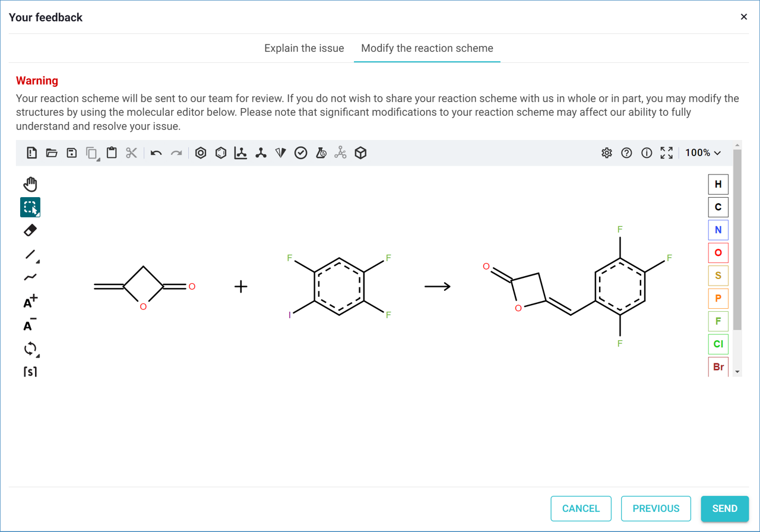Choose the single bond drawing tool

coord(30,254)
